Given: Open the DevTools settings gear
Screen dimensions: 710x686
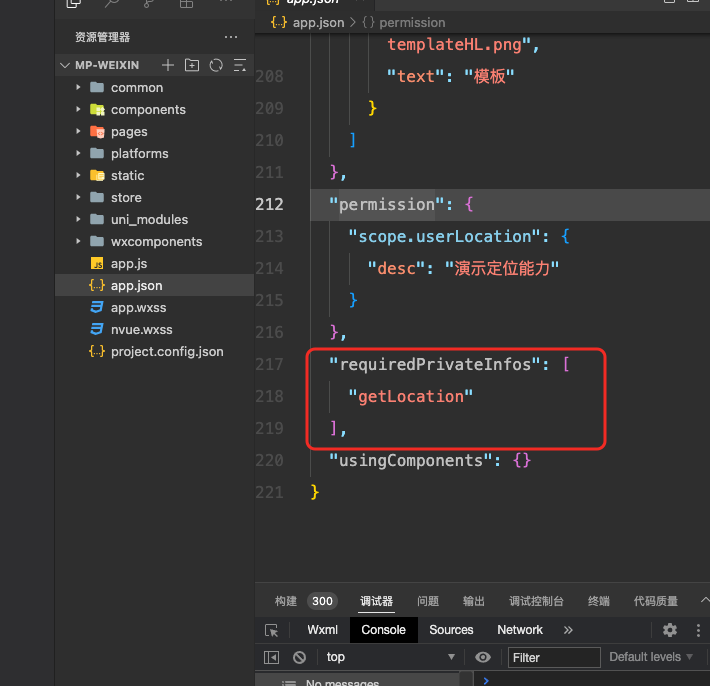Looking at the screenshot, I should click(670, 630).
